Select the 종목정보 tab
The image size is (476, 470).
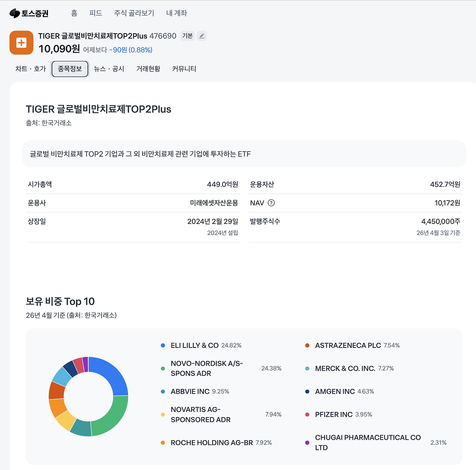pyautogui.click(x=70, y=69)
